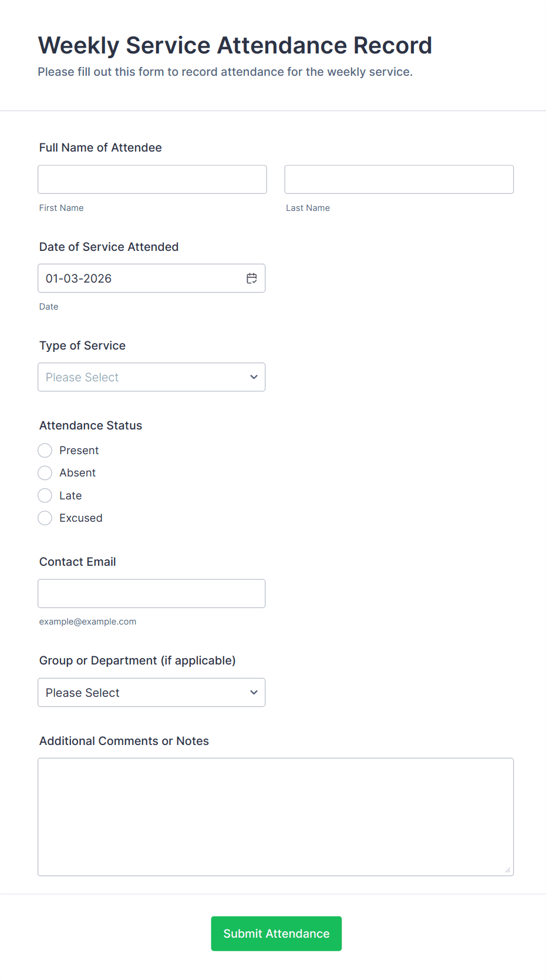Select the Present radio button

(x=45, y=451)
